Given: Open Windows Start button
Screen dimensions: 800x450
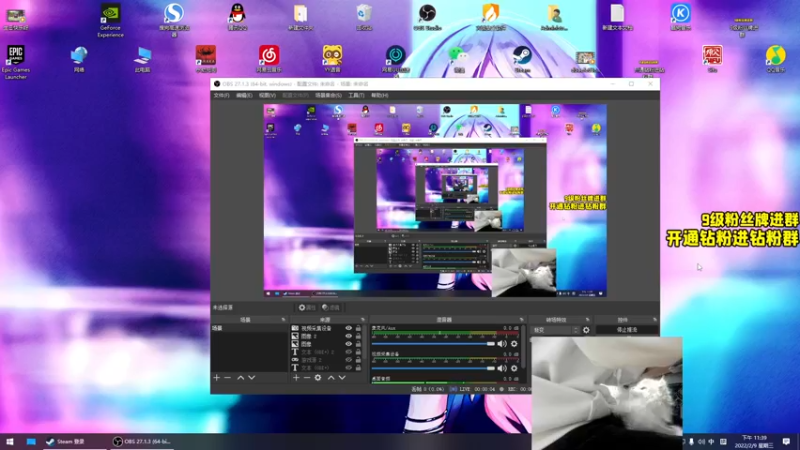Looking at the screenshot, I should (10, 441).
